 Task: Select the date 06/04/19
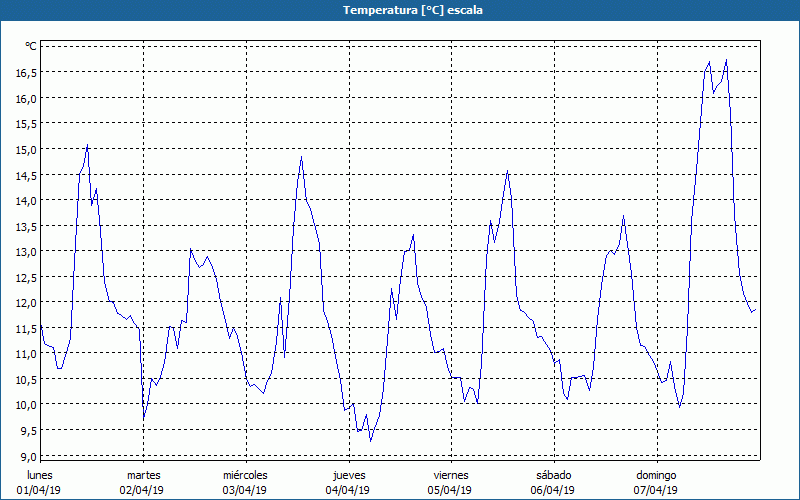pyautogui.click(x=553, y=490)
